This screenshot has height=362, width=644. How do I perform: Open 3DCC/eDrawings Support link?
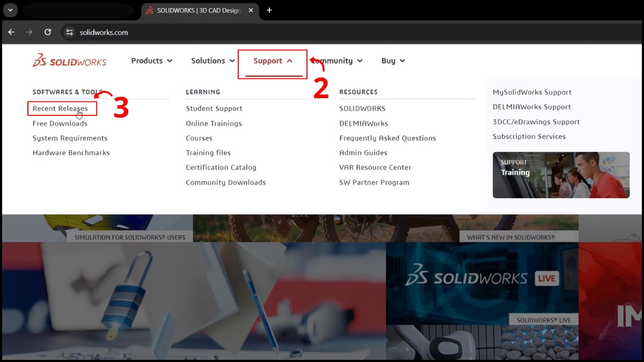coord(536,122)
